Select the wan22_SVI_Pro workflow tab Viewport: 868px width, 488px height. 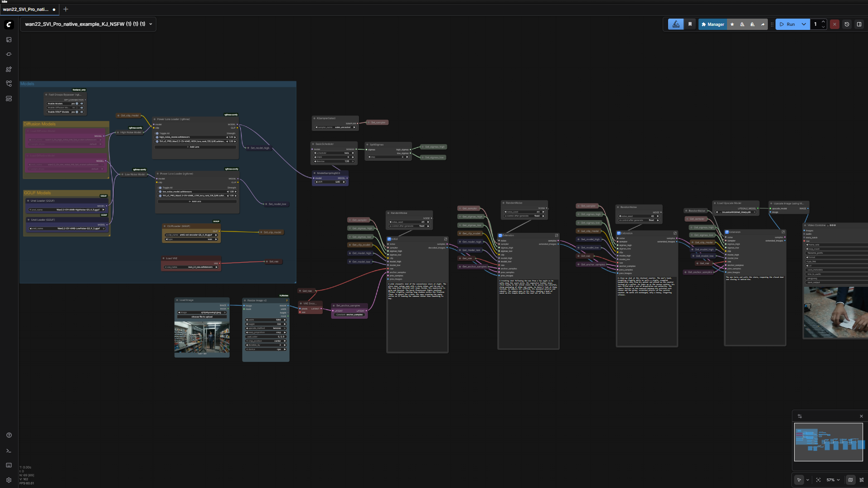coord(27,9)
